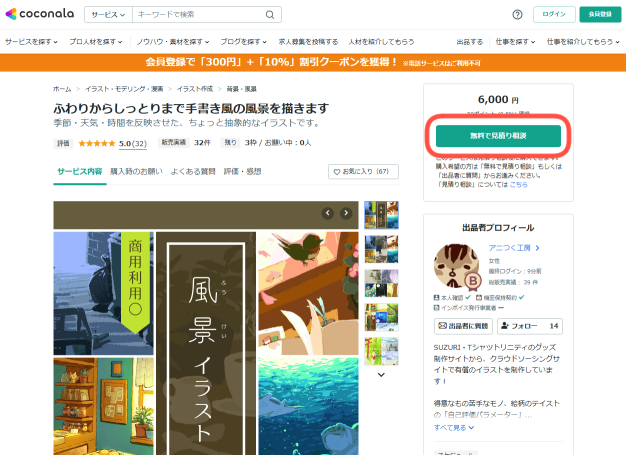Select the second gallery thumbnail

click(381, 249)
